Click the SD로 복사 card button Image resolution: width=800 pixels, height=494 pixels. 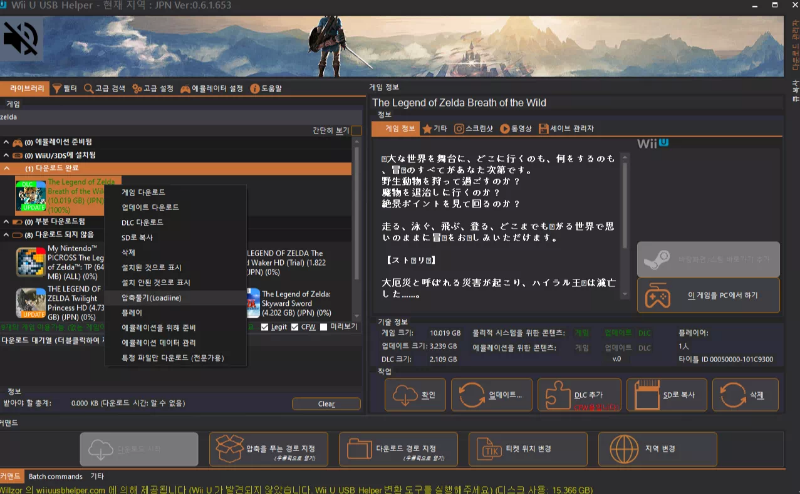[x=666, y=395]
